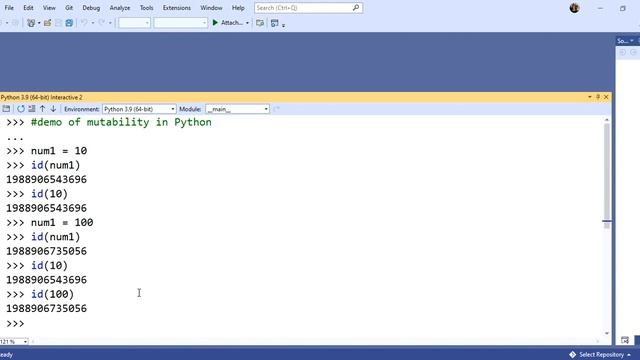
Task: Click the Save All toolbar icon
Action: pyautogui.click(x=69, y=23)
